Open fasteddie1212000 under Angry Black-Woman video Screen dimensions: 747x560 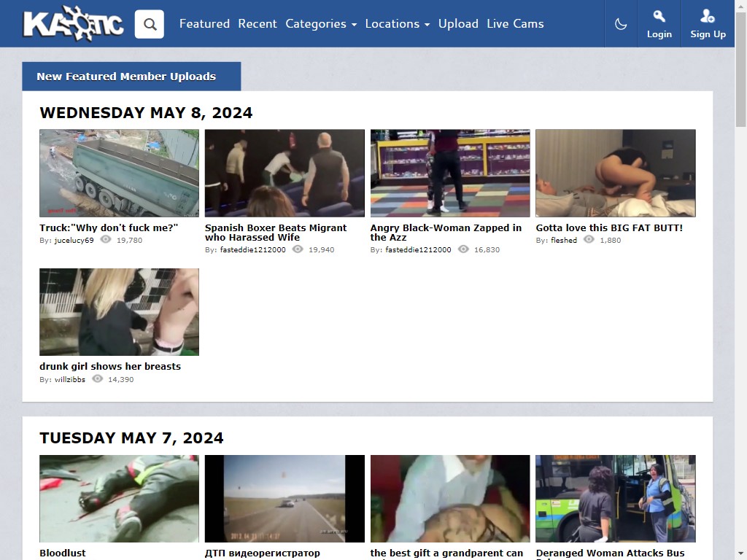pos(418,249)
